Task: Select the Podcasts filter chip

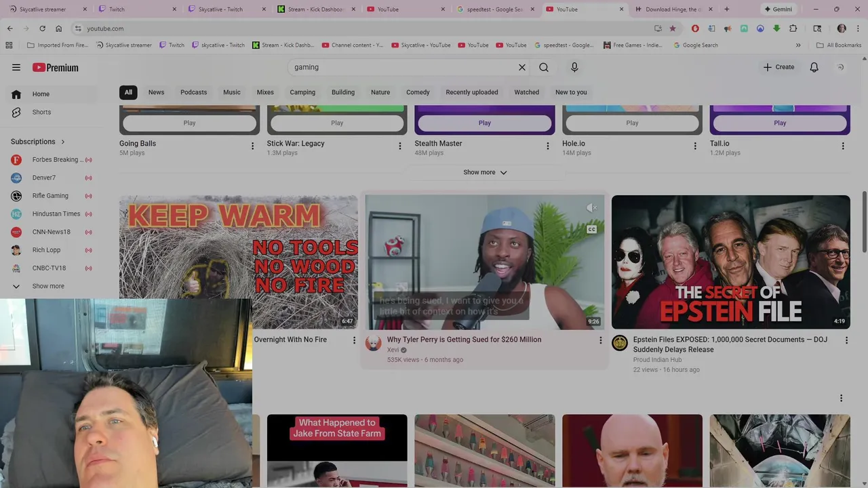Action: 194,92
